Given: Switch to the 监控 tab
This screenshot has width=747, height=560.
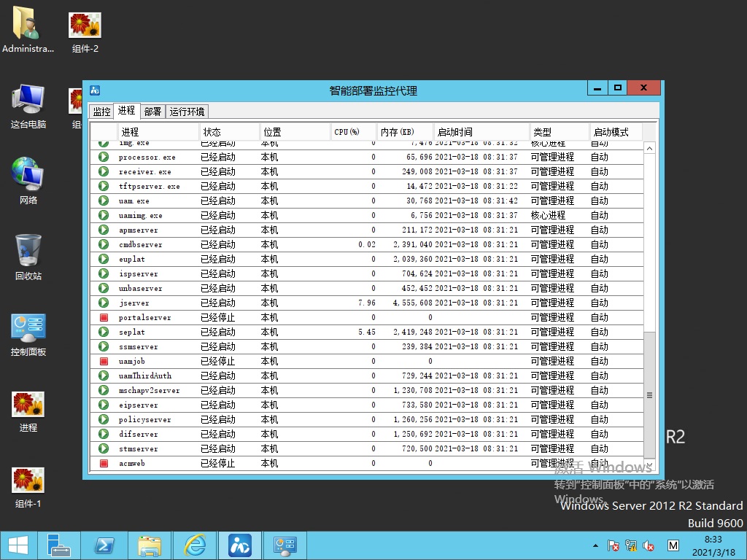Looking at the screenshot, I should click(101, 112).
